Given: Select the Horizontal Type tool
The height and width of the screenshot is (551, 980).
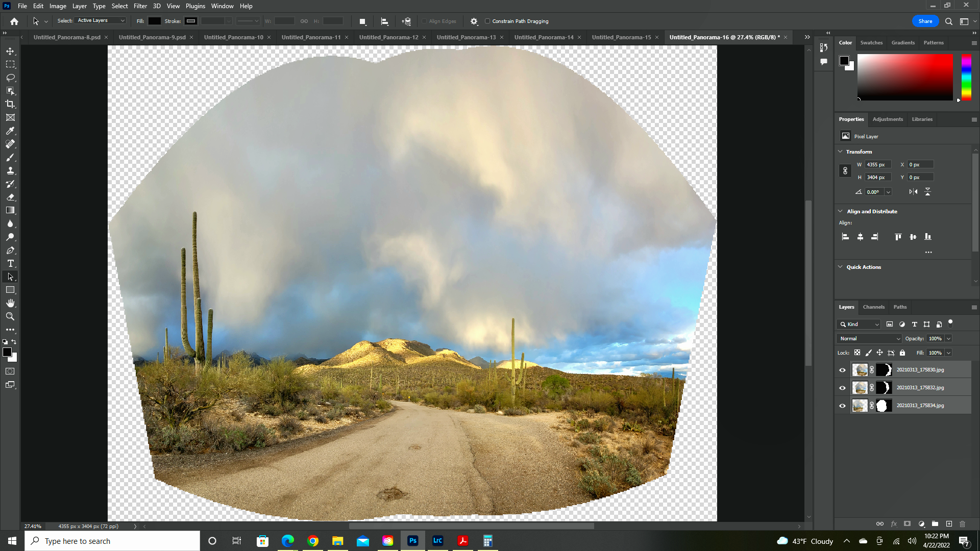Looking at the screenshot, I should pos(10,263).
